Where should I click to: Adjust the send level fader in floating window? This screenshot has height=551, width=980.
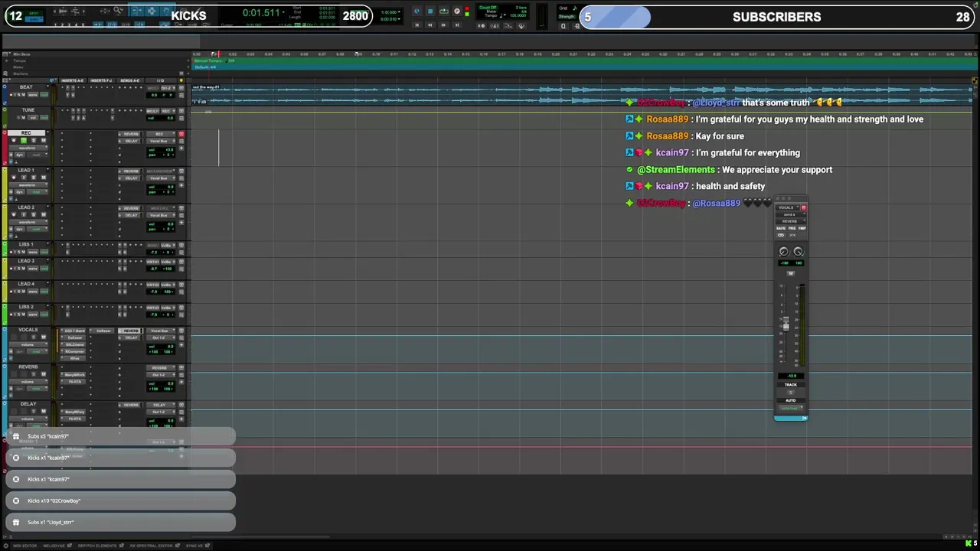pyautogui.click(x=786, y=325)
